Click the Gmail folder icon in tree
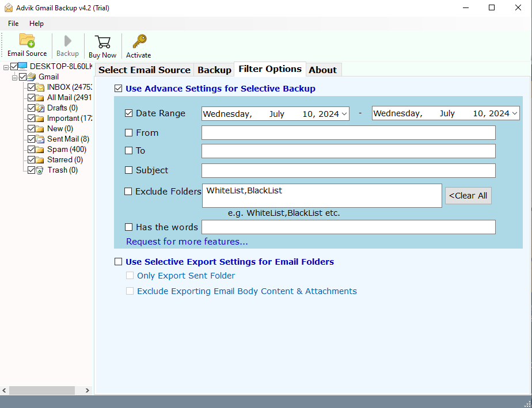Viewport: 532px width, 408px height. 32,77
